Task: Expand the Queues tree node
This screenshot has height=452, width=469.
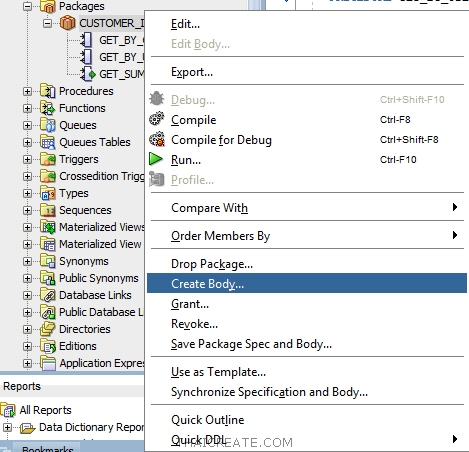Action: (x=28, y=125)
